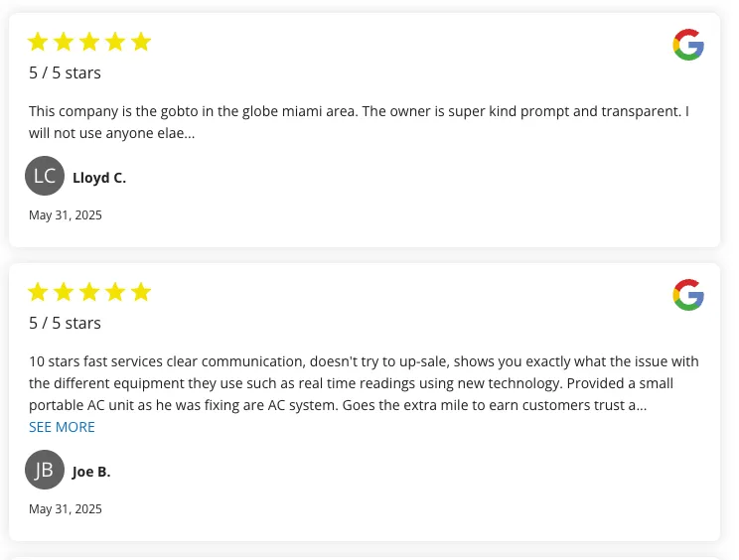The image size is (739, 560).
Task: Click the first star in Lloyd C.'s rating
Action: click(38, 42)
